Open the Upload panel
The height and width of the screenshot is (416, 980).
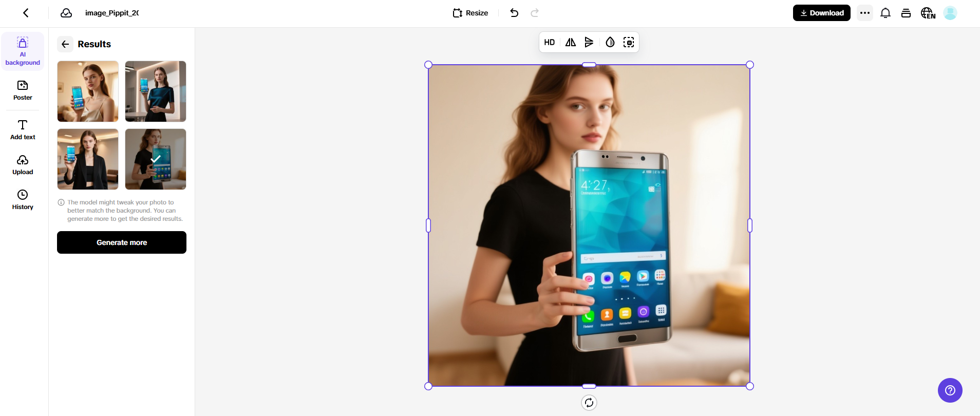tap(23, 165)
